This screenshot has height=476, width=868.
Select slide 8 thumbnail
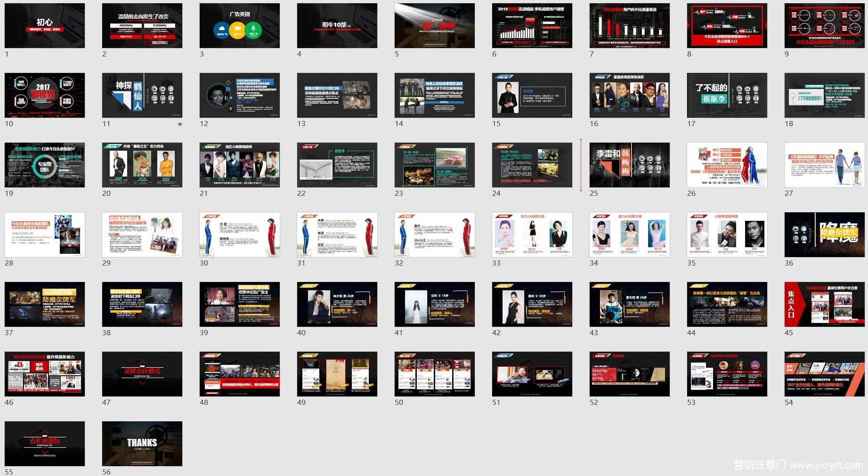[x=727, y=25]
